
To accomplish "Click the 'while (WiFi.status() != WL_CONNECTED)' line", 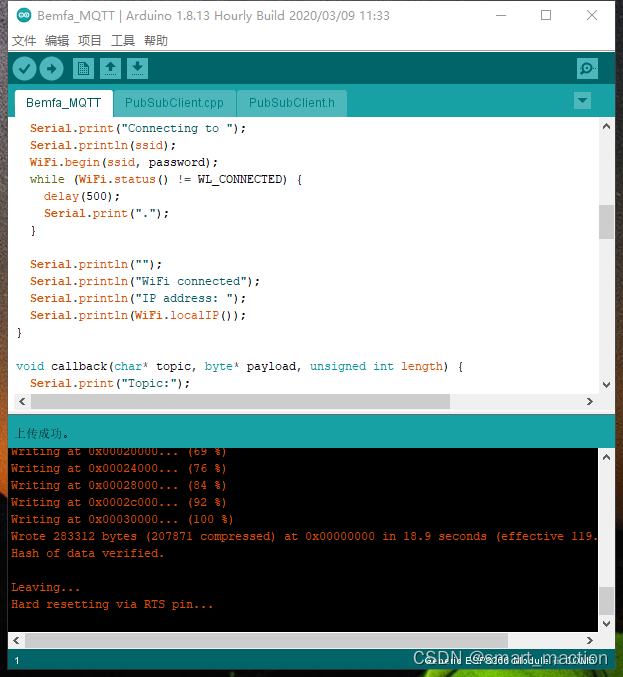I will (x=166, y=179).
